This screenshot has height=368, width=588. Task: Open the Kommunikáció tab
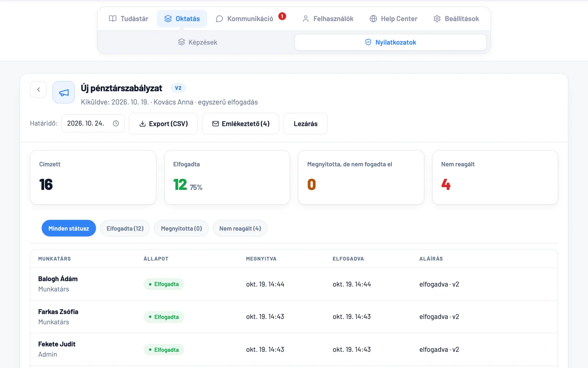point(245,19)
